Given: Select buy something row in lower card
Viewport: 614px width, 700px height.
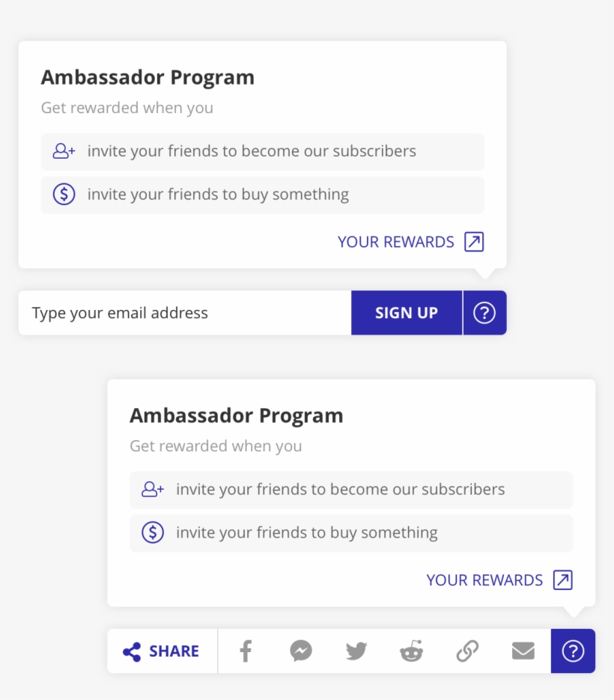Looking at the screenshot, I should pyautogui.click(x=350, y=533).
